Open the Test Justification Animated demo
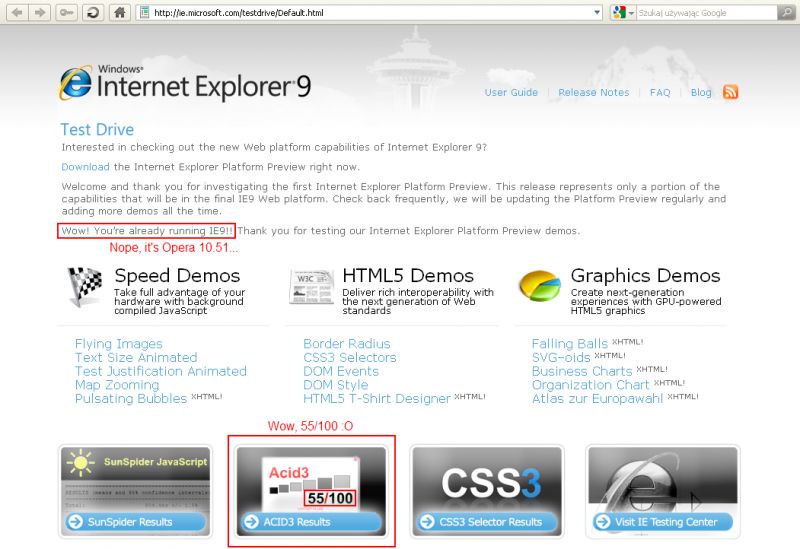800x549 pixels. point(160,371)
